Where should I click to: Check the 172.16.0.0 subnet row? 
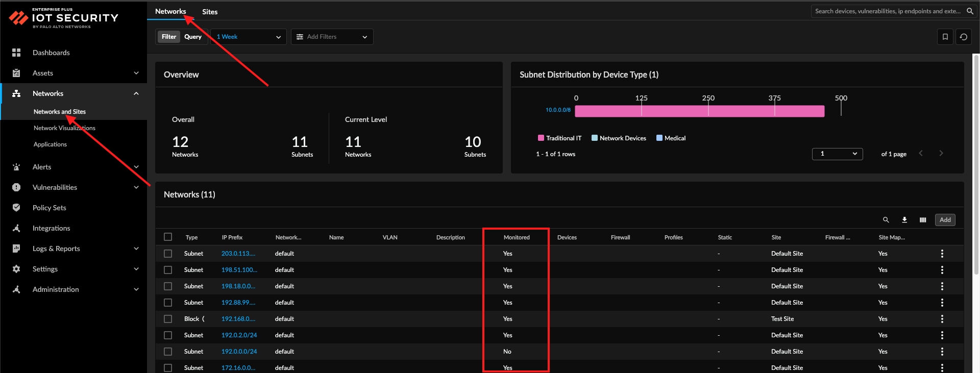[168, 368]
